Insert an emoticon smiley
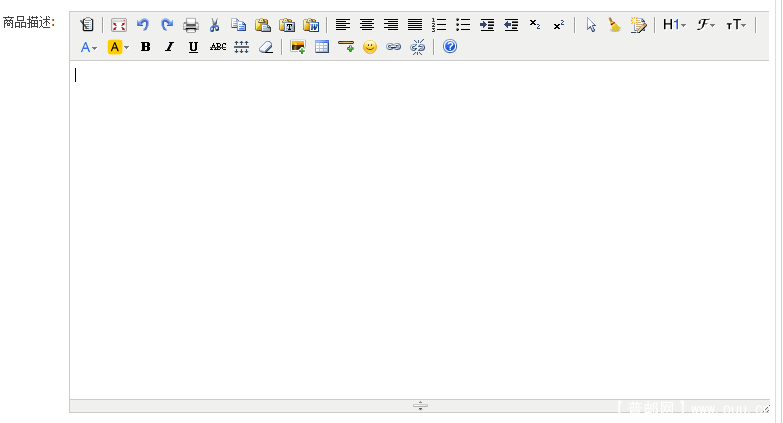 tap(370, 47)
